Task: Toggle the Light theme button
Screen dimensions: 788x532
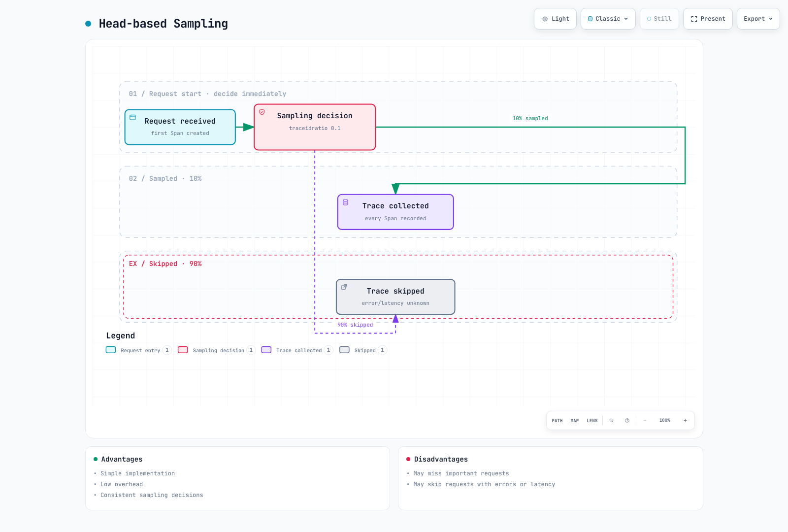Action: point(555,19)
